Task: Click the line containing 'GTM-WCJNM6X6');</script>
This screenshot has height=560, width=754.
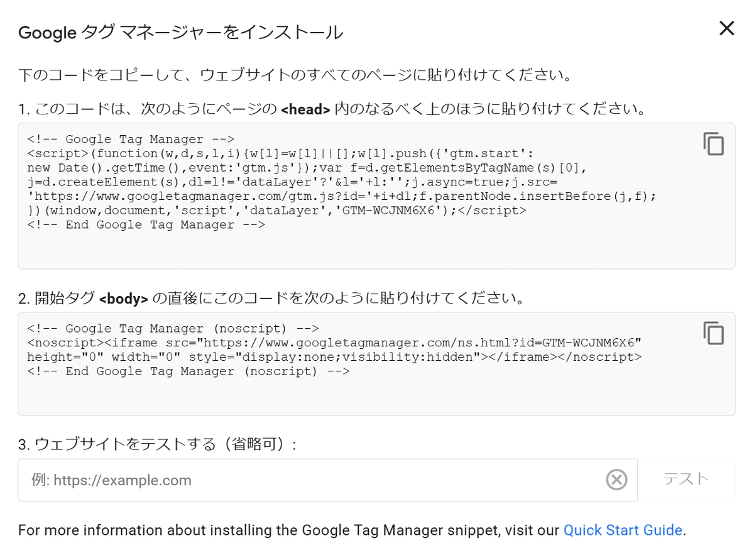Action: (x=277, y=211)
